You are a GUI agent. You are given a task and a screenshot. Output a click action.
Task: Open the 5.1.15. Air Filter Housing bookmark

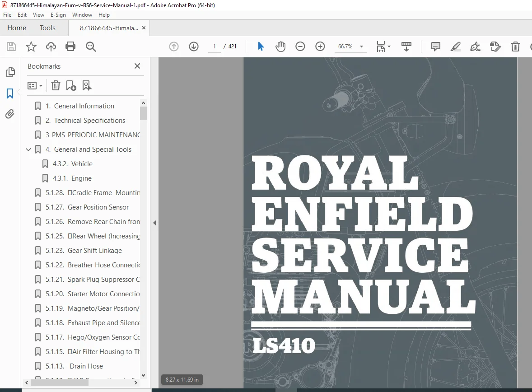[x=93, y=352]
